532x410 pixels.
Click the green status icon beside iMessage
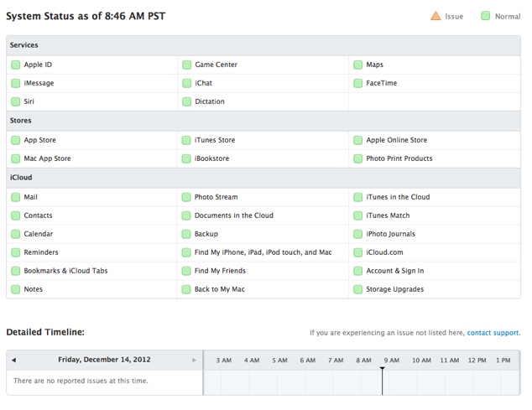[16, 83]
